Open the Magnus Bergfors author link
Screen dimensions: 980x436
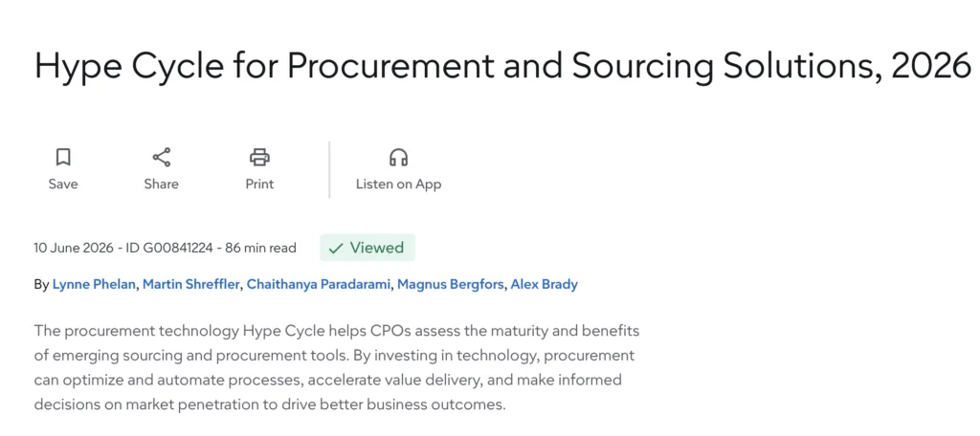(x=450, y=285)
